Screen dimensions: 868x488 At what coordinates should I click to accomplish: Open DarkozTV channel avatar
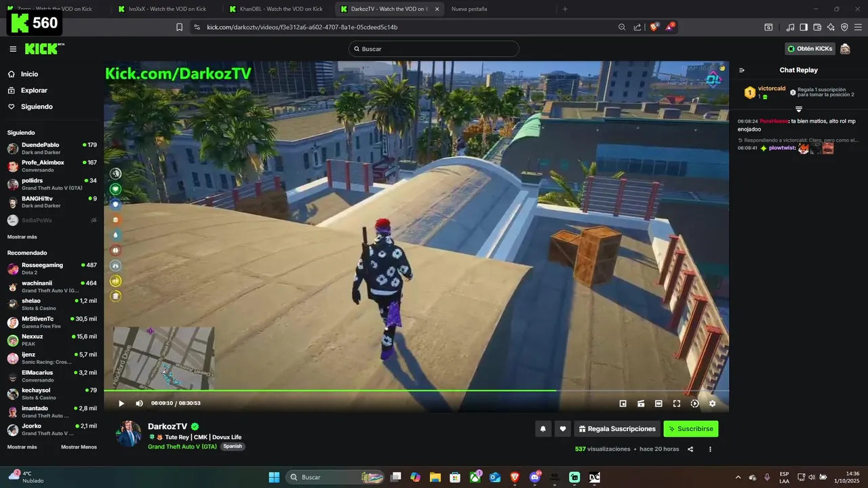click(x=128, y=434)
